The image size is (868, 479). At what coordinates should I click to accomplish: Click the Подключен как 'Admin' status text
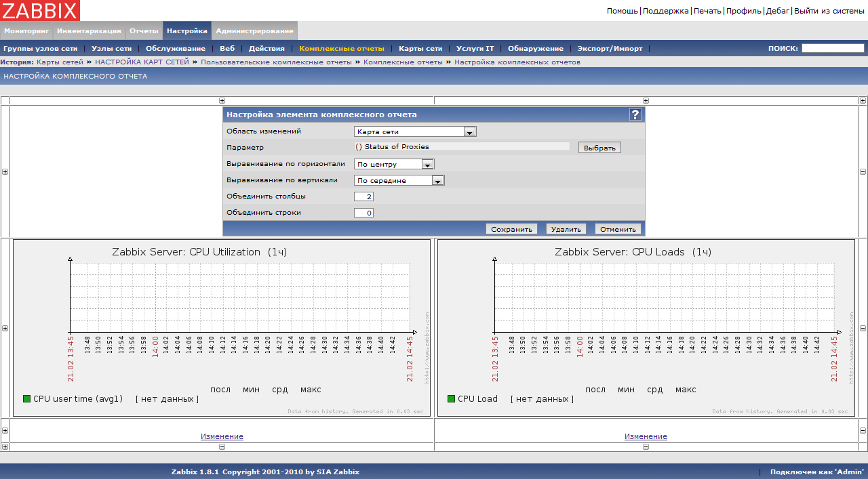coord(817,472)
